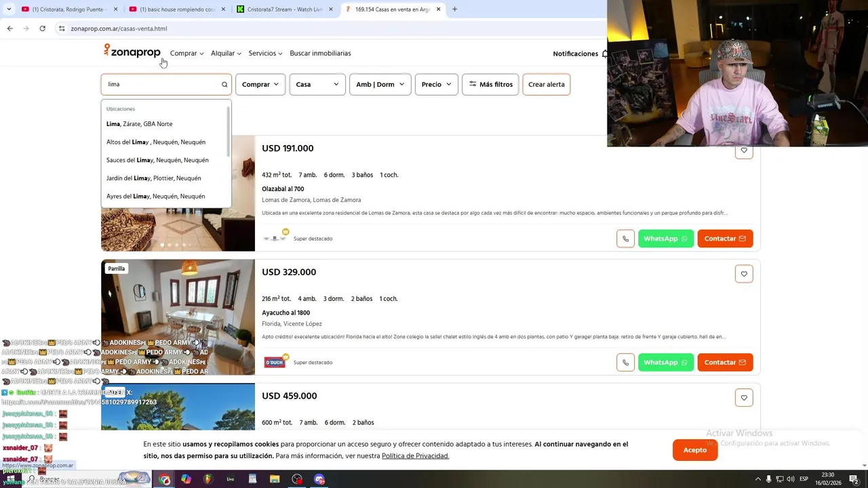Favorite the USD 459.000 house listing
Screen dimensions: 868x488
tap(744, 398)
